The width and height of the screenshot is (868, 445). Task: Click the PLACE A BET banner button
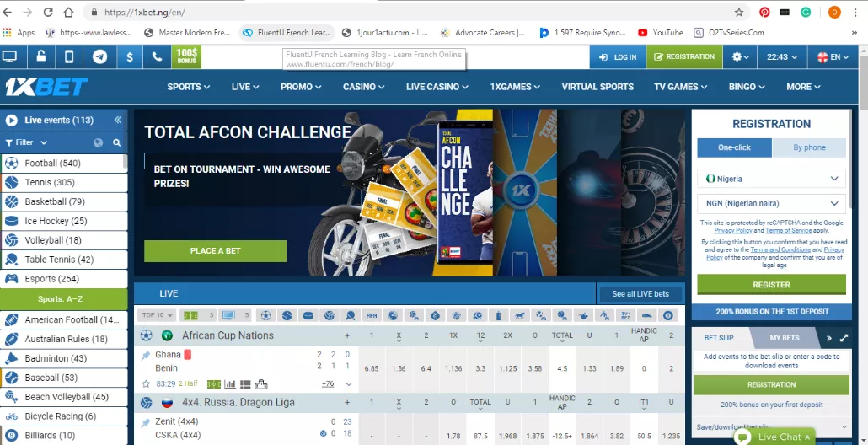click(x=216, y=250)
